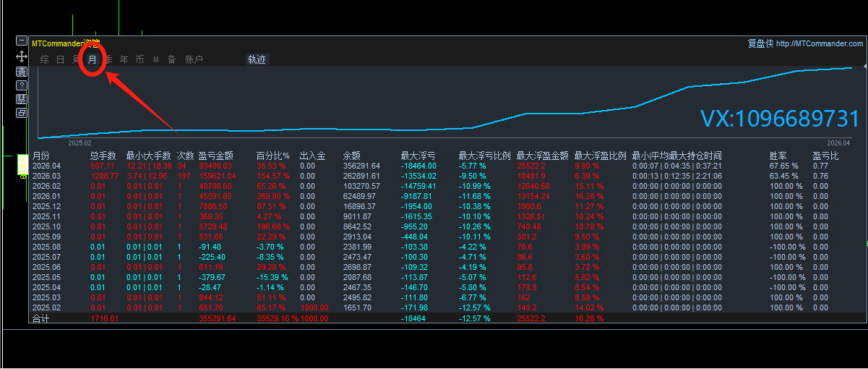Click the 清 clear icon in sidebar

coord(22,72)
